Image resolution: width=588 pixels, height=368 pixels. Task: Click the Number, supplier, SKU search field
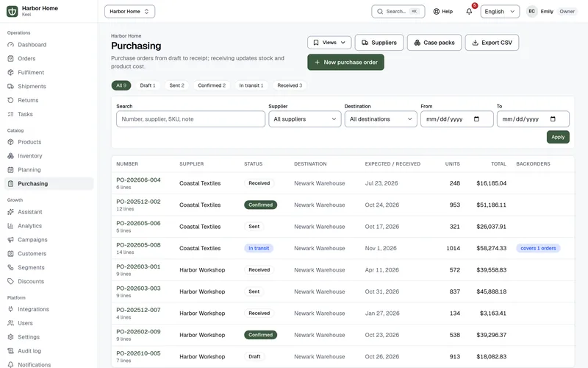(x=190, y=119)
